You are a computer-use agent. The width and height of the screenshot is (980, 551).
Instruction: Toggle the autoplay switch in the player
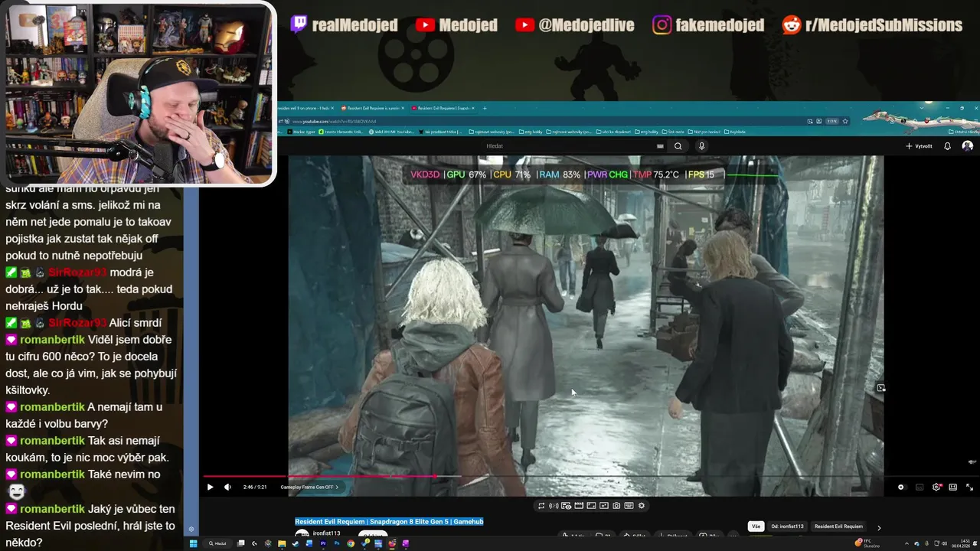coord(903,487)
